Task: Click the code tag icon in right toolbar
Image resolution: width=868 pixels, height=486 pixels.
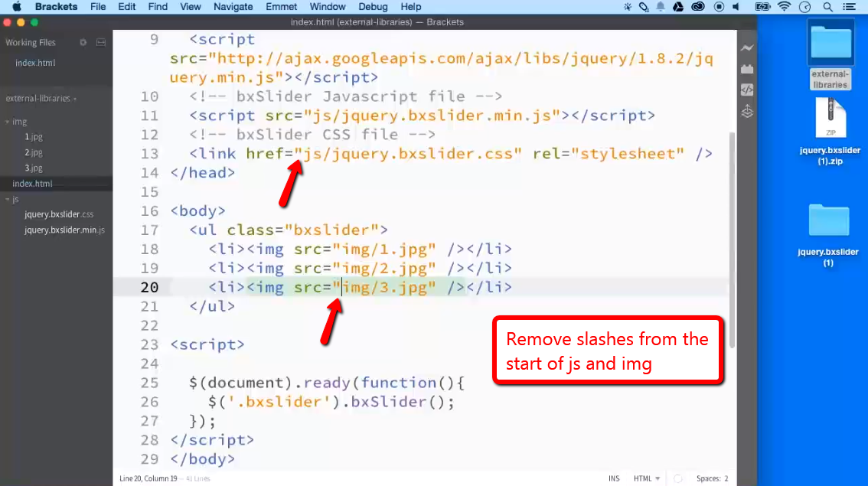Action: [747, 90]
